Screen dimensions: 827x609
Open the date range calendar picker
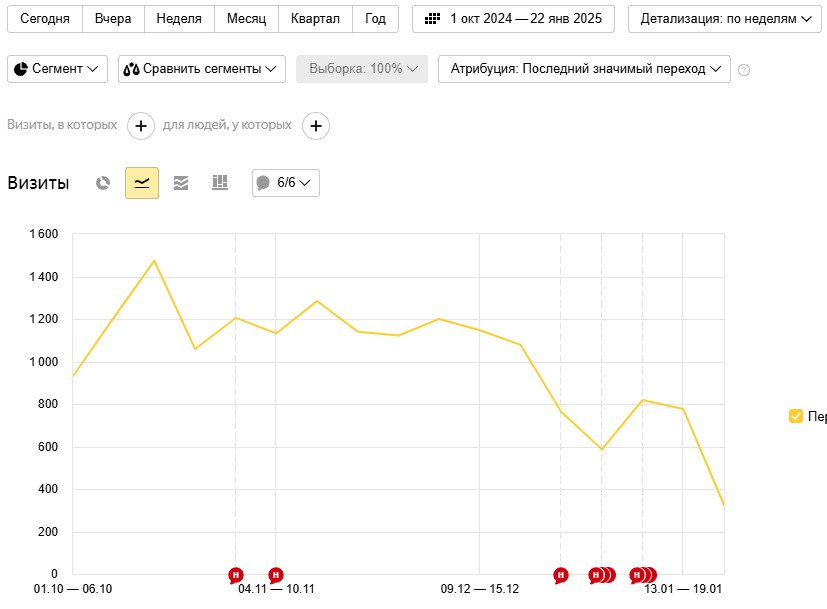pos(513,18)
